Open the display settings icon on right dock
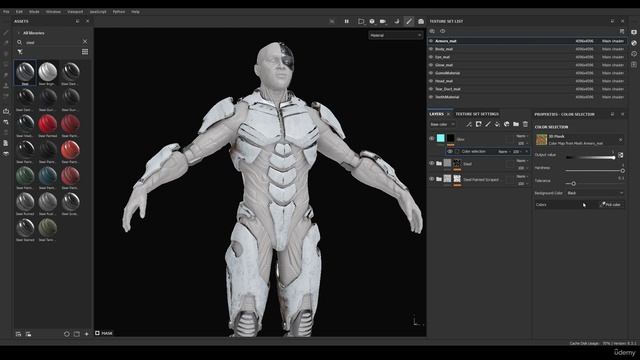The height and width of the screenshot is (360, 640). pyautogui.click(x=634, y=32)
